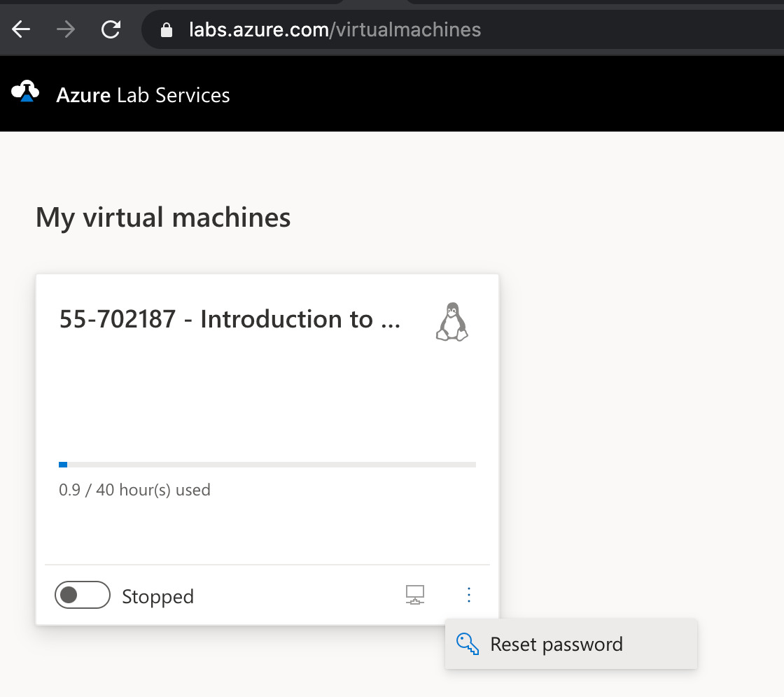This screenshot has width=784, height=697.
Task: Click the hours used progress bar
Action: point(266,464)
